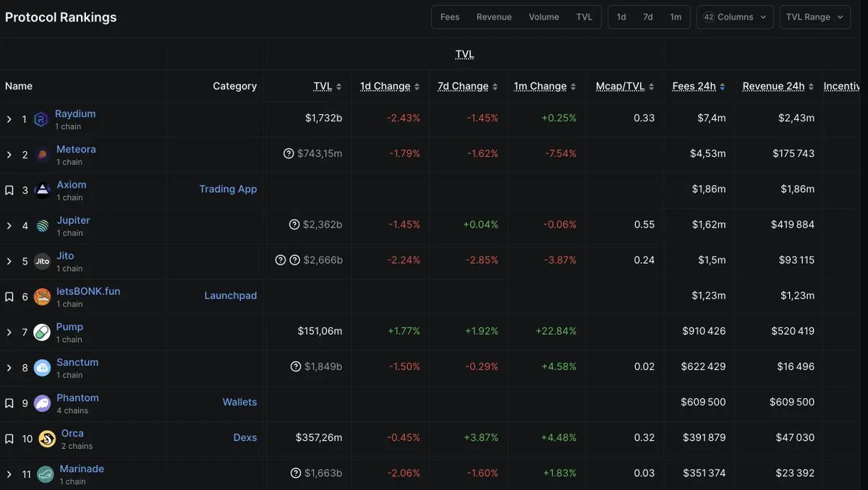Open the Wallets category link

coord(239,402)
